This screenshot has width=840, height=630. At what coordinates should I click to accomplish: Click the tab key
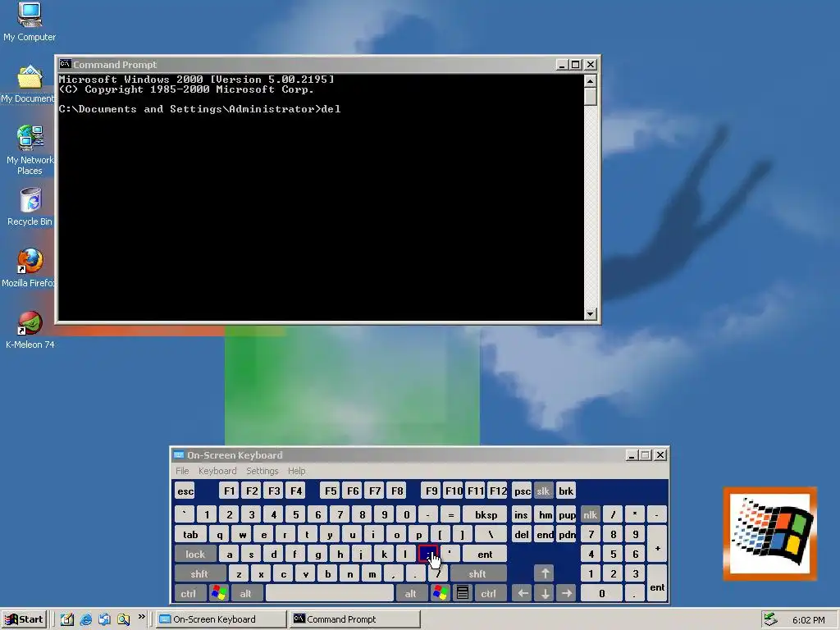[190, 535]
